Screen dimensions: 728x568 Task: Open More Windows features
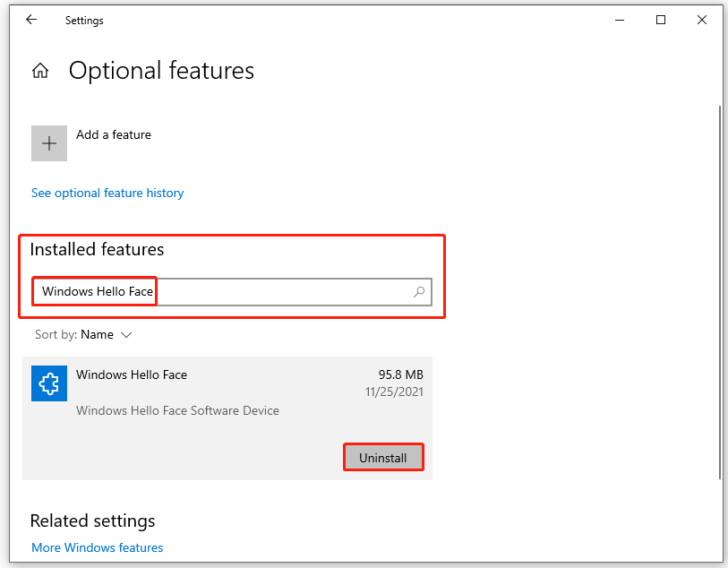97,547
